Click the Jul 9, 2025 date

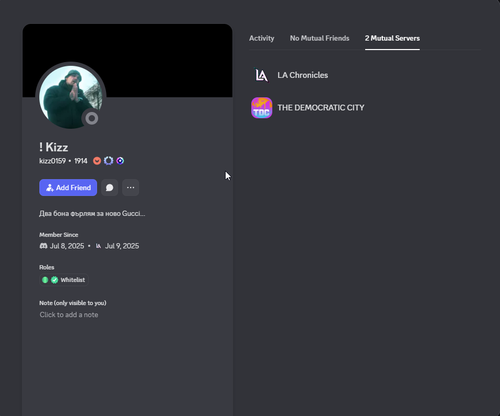[122, 246]
